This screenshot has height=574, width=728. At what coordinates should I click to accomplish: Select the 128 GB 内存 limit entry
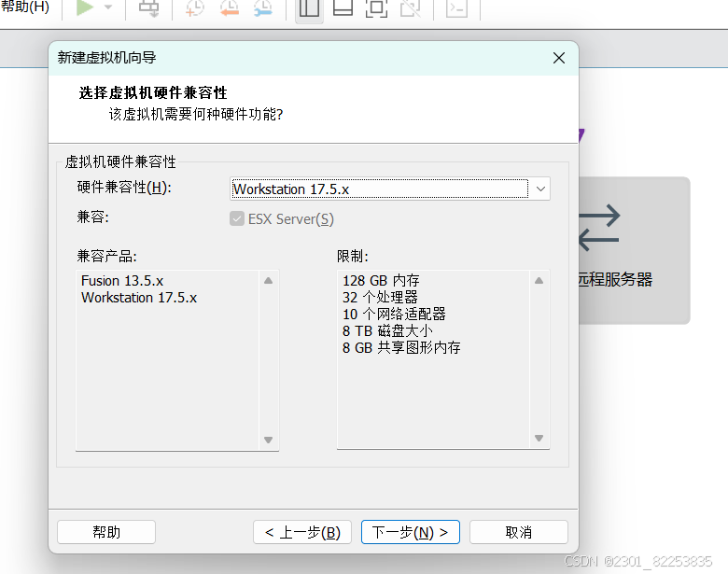click(x=381, y=281)
